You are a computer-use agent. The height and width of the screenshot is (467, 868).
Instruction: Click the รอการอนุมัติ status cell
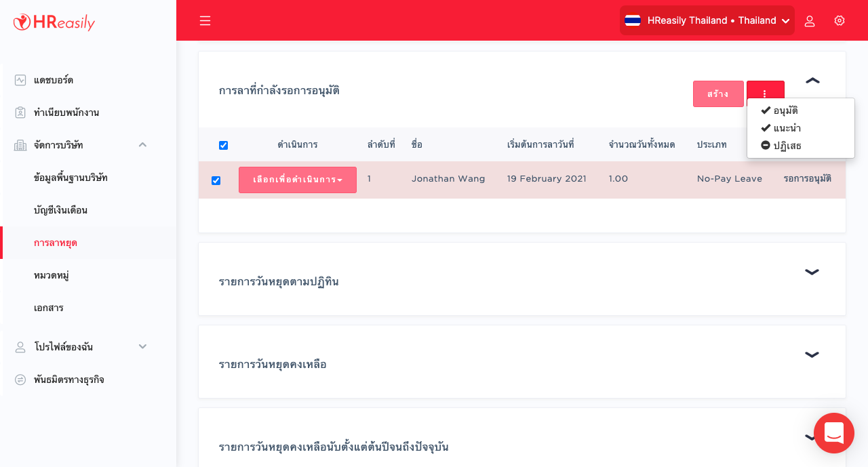[807, 179]
